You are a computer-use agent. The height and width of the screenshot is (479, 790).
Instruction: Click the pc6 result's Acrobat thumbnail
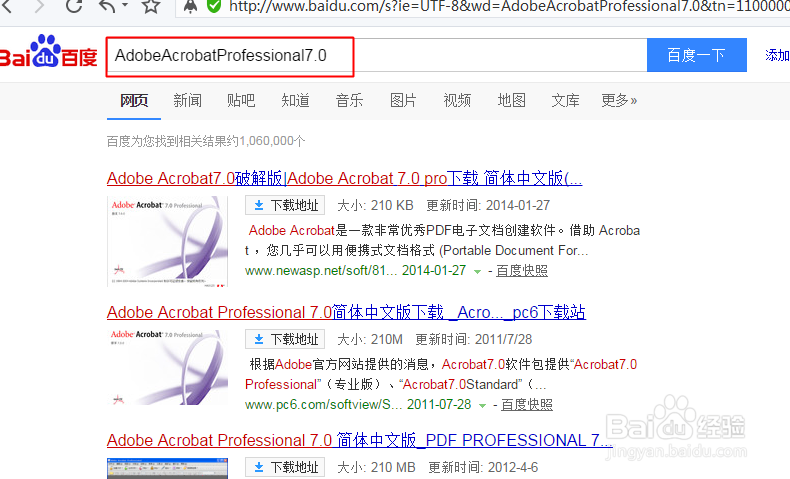coord(167,368)
